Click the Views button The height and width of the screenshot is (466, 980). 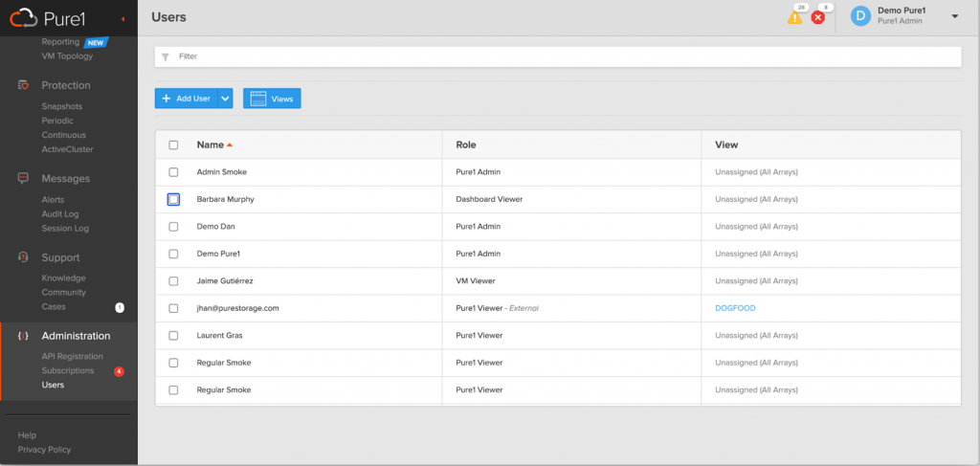point(272,99)
